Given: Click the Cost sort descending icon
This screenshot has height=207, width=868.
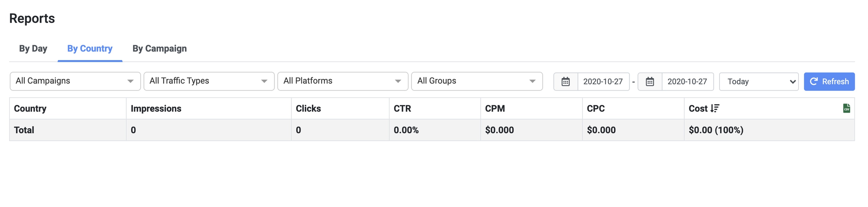Looking at the screenshot, I should pyautogui.click(x=714, y=108).
